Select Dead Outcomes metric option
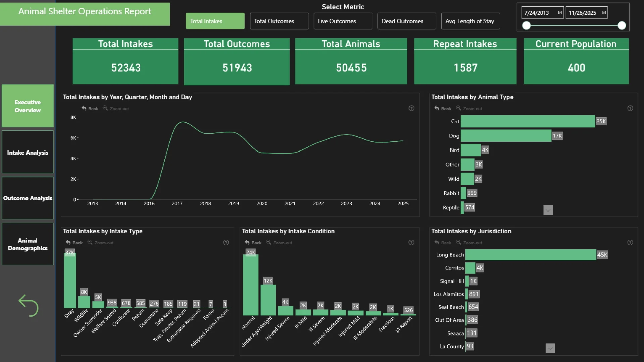This screenshot has height=362, width=644. click(x=407, y=21)
